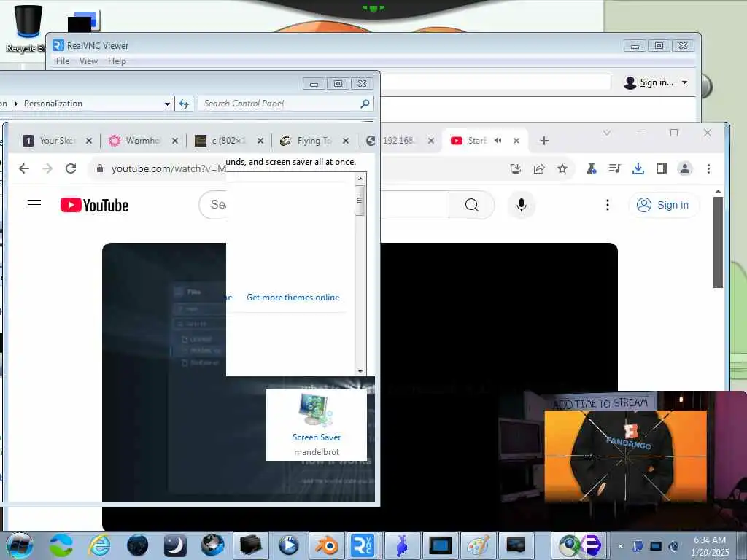Click the Control Panel search magnifier icon
Viewport: 747px width, 560px height.
[x=365, y=104]
